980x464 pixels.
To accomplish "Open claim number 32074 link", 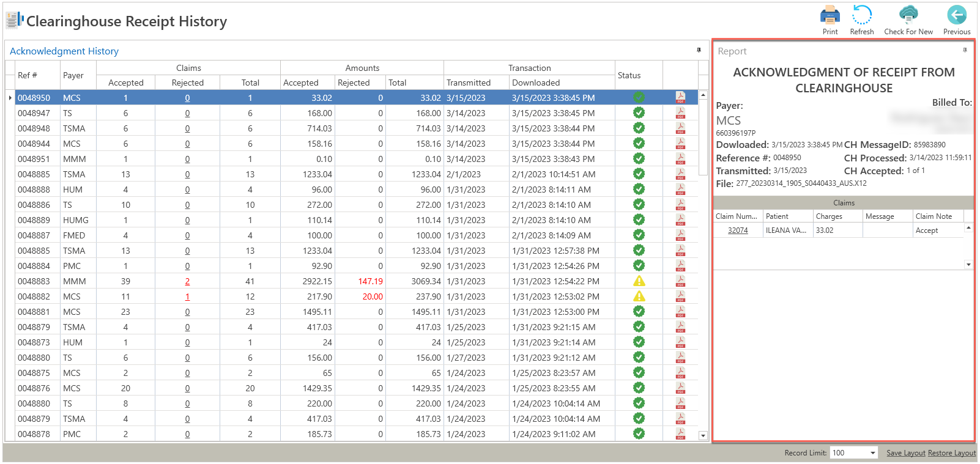I will [738, 230].
